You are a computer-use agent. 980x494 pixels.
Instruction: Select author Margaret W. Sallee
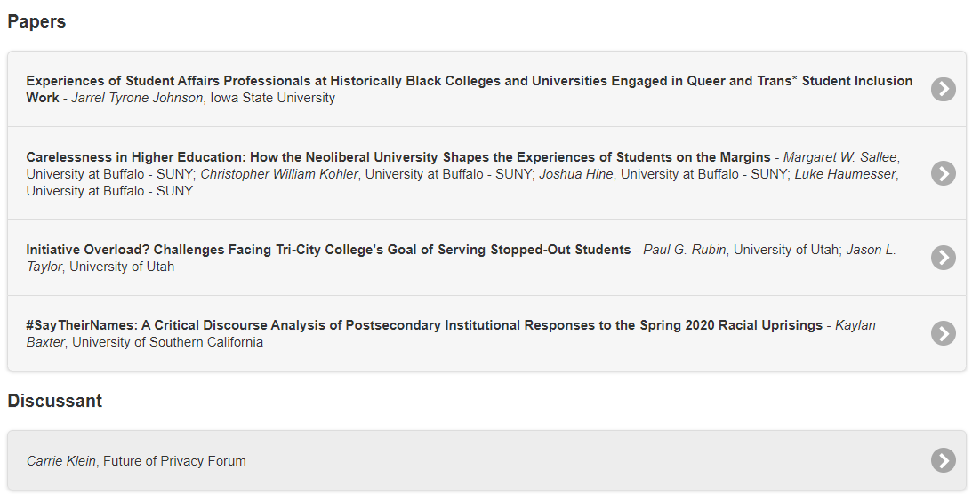pyautogui.click(x=839, y=157)
